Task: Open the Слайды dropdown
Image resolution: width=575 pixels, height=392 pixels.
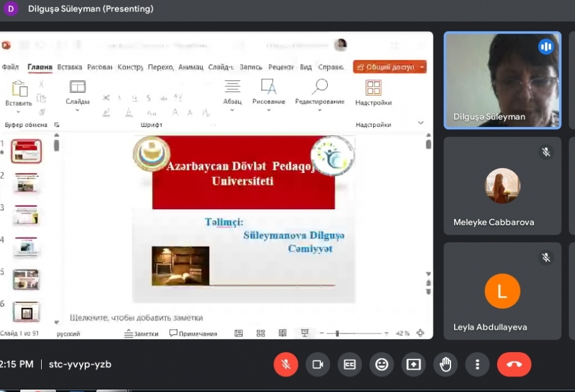Action: pyautogui.click(x=77, y=96)
